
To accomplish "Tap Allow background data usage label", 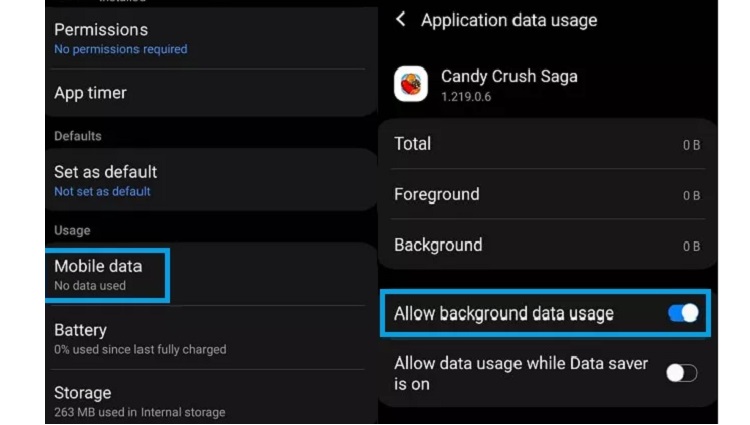I will click(504, 314).
